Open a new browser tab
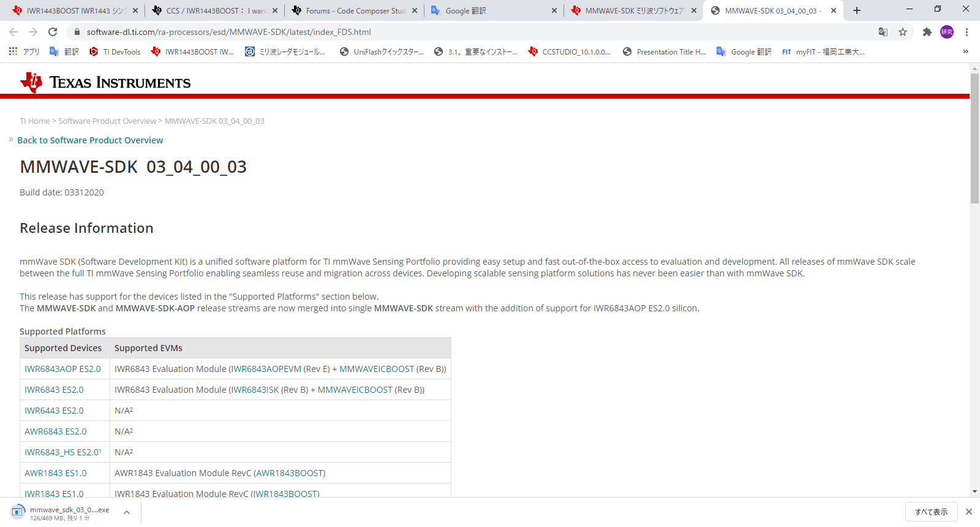 (857, 10)
